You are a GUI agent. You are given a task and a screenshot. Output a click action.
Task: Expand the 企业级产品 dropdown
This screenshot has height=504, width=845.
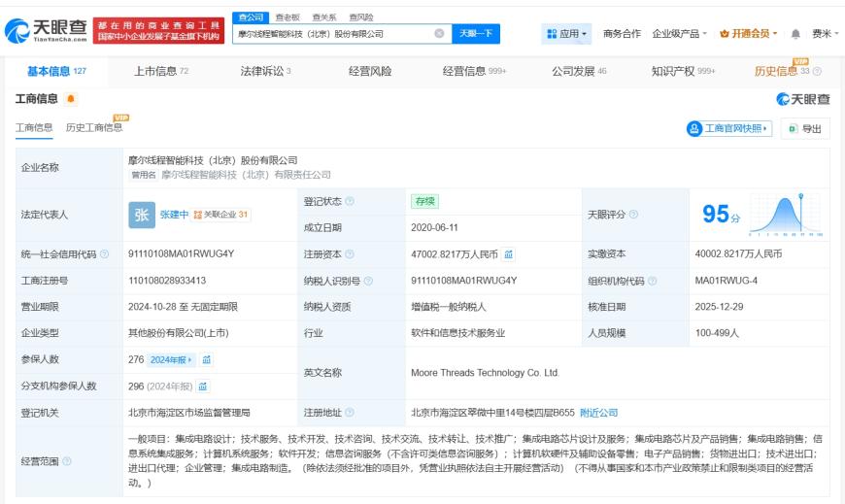pos(680,34)
